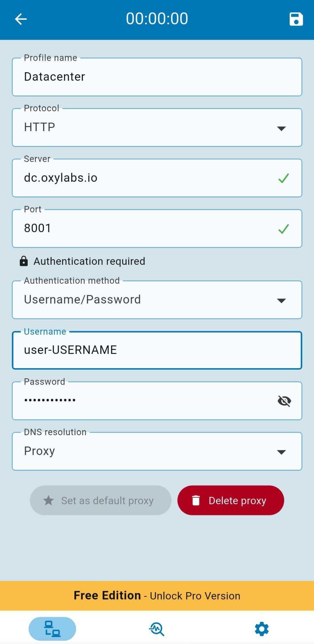
Task: Expand the Protocol dropdown showing HTTP
Action: [157, 127]
